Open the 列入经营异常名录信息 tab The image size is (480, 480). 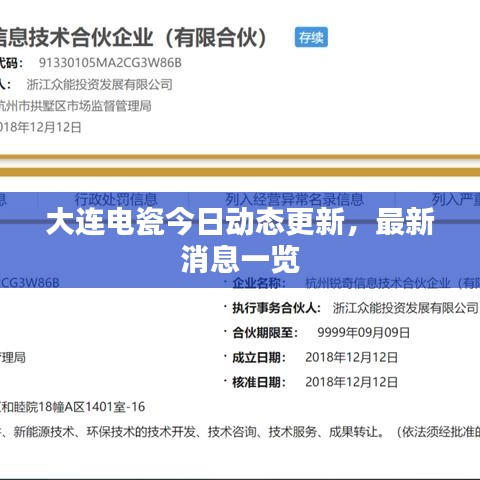(x=294, y=199)
